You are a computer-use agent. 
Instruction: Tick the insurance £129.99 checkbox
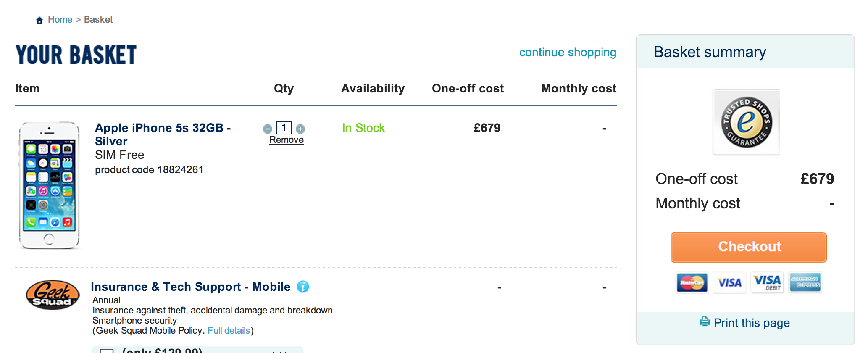pos(107,351)
